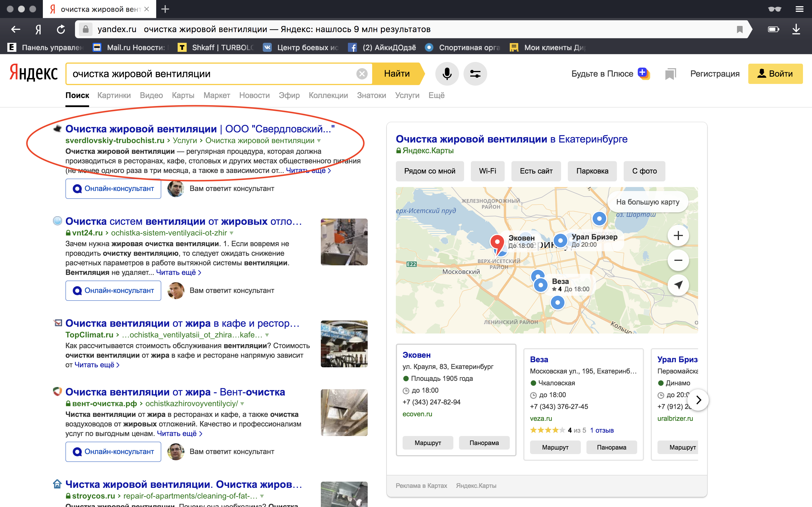
Task: Enable the С фото filter
Action: 644,171
